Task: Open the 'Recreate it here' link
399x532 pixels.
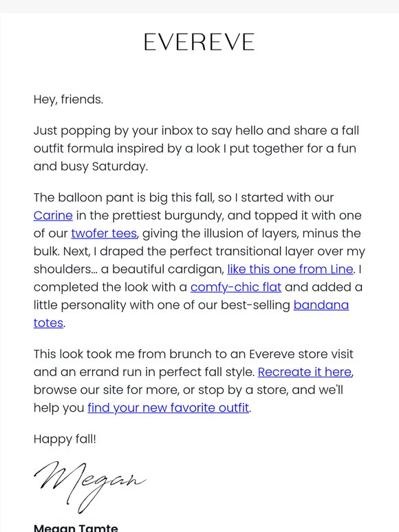Action: click(305, 372)
